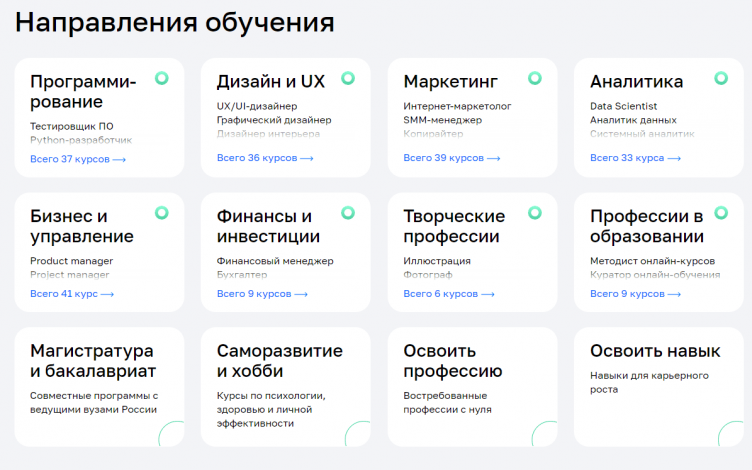This screenshot has width=752, height=470.
Task: Open the 'Всего 37 курсов' link
Action: click(x=78, y=159)
